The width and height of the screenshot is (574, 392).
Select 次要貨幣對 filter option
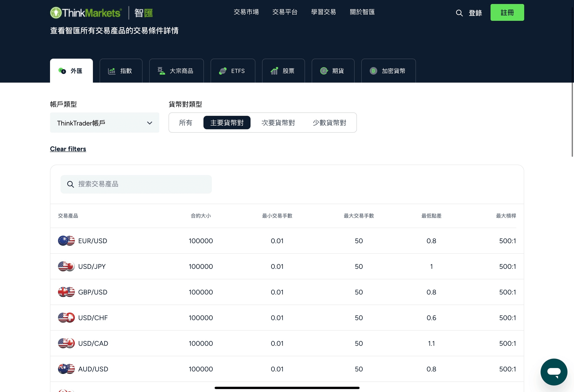278,123
